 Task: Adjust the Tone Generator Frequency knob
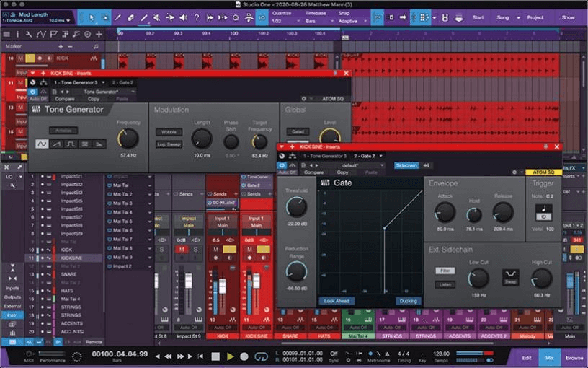pyautogui.click(x=128, y=139)
